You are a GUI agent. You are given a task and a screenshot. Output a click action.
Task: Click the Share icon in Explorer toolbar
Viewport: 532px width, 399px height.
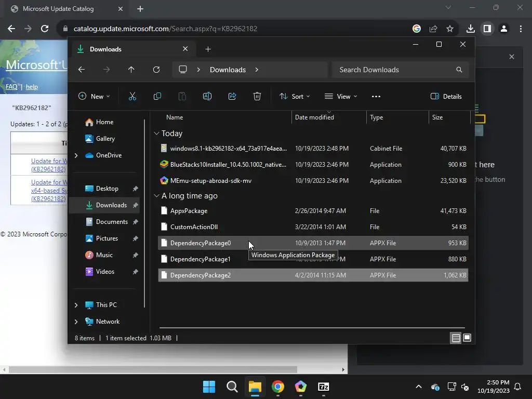click(232, 96)
